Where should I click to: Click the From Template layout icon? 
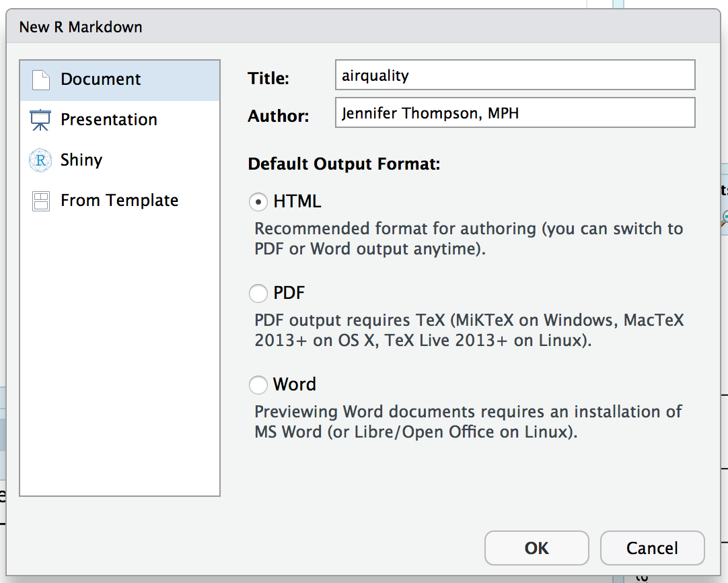click(x=41, y=201)
